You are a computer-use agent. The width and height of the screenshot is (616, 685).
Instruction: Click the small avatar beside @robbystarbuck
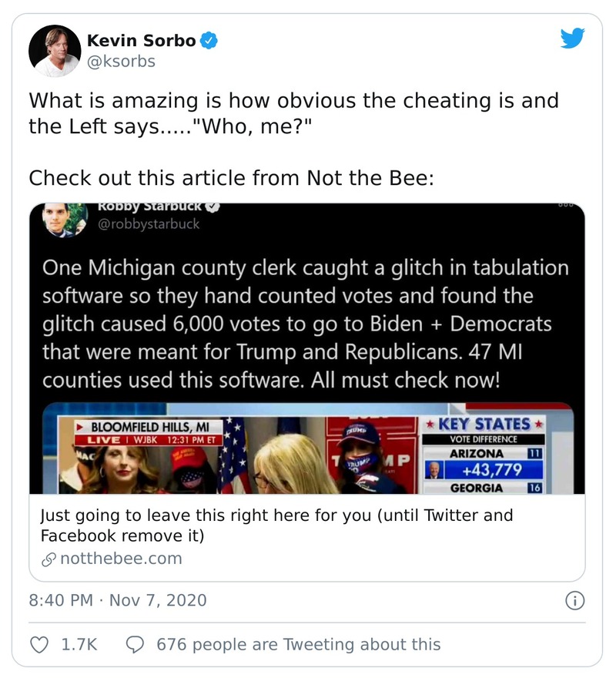tap(64, 220)
